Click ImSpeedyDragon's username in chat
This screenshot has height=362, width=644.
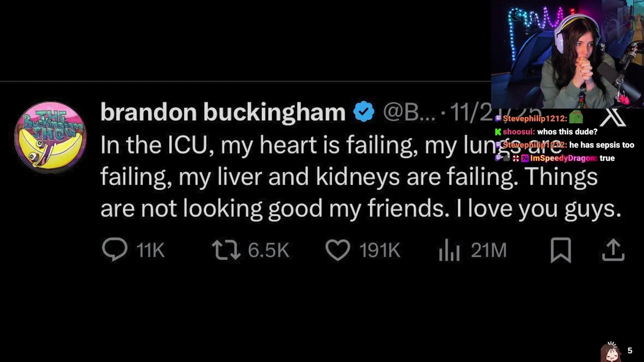pos(563,158)
